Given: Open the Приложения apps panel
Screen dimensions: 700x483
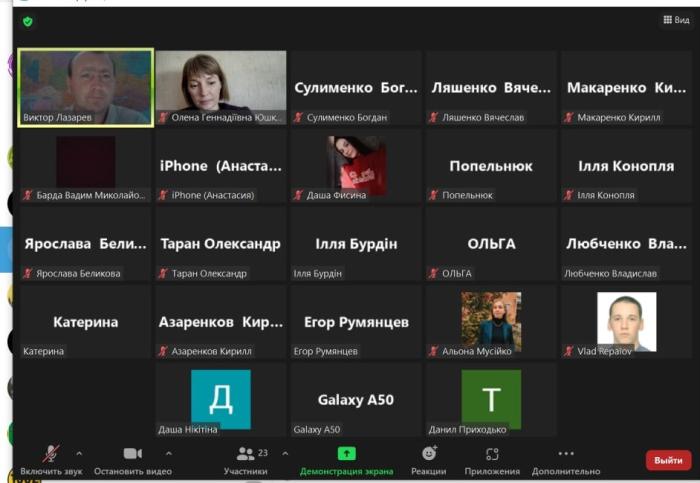Looking at the screenshot, I should (492, 458).
